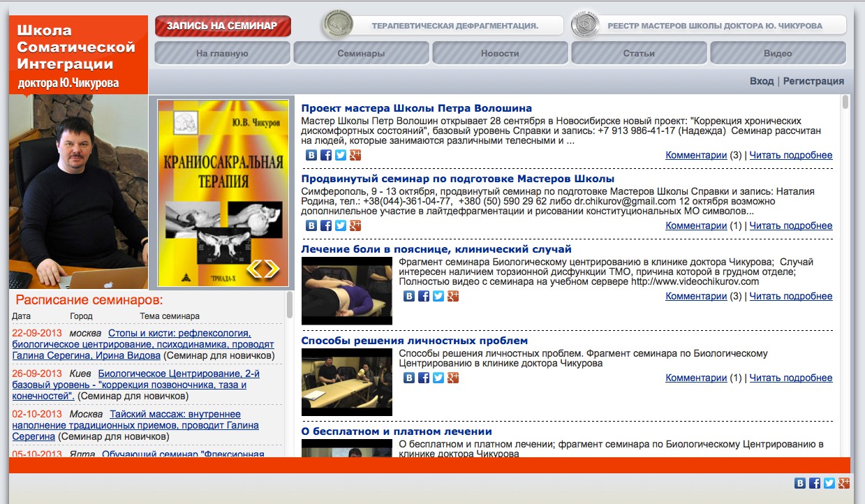Play Лечение боли в пояснице video thumbnail

click(x=347, y=290)
